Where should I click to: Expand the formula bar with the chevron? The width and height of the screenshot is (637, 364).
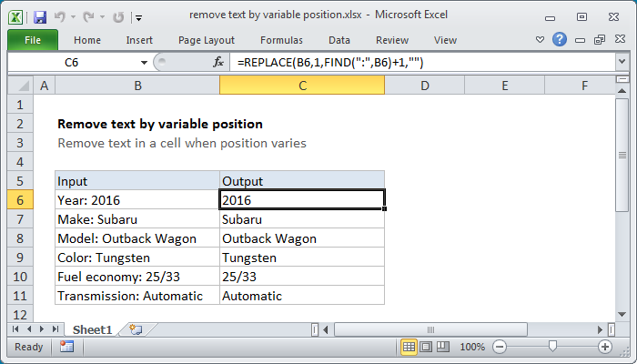click(622, 62)
